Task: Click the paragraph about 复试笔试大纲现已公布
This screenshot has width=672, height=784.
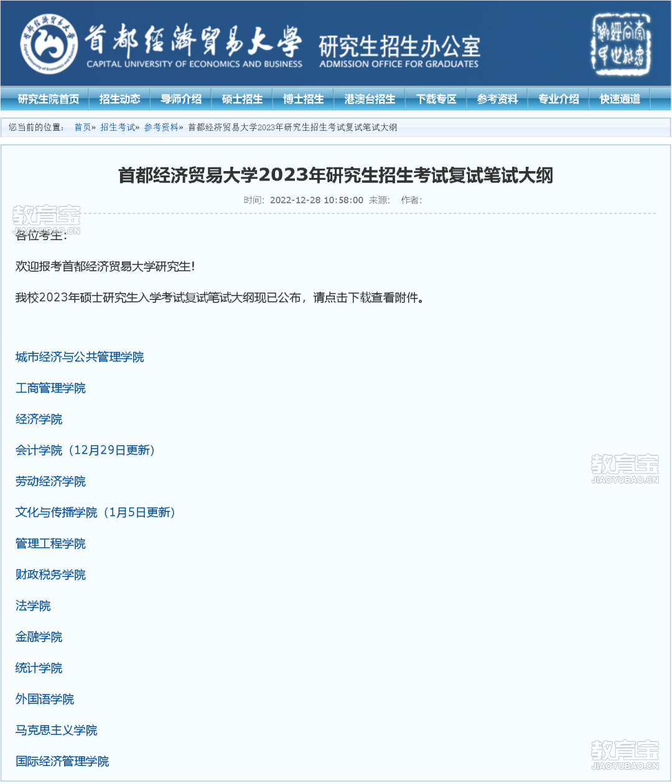Action: (221, 298)
